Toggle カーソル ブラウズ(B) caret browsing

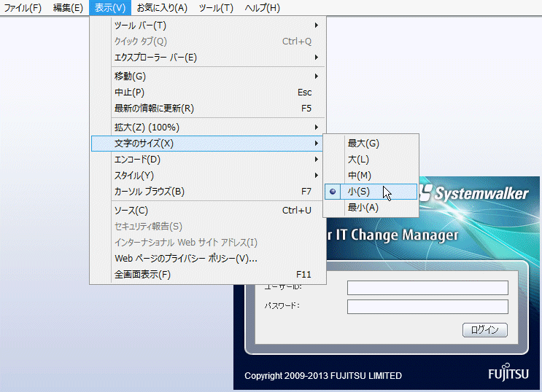tap(208, 192)
